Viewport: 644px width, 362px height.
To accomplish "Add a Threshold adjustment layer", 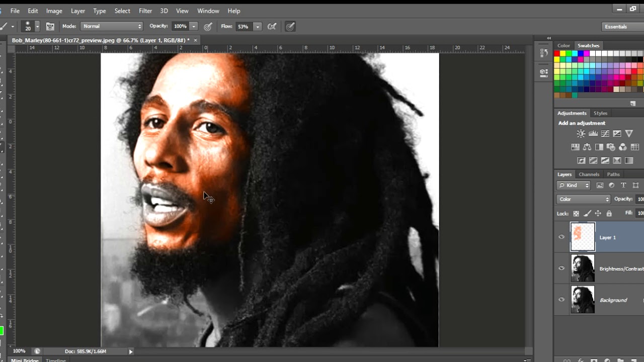I will click(605, 161).
